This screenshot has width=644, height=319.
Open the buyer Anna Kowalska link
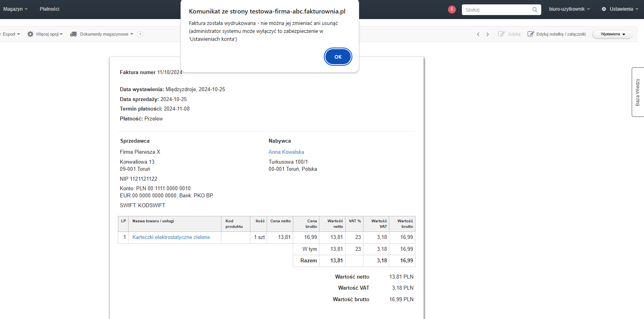tap(286, 152)
